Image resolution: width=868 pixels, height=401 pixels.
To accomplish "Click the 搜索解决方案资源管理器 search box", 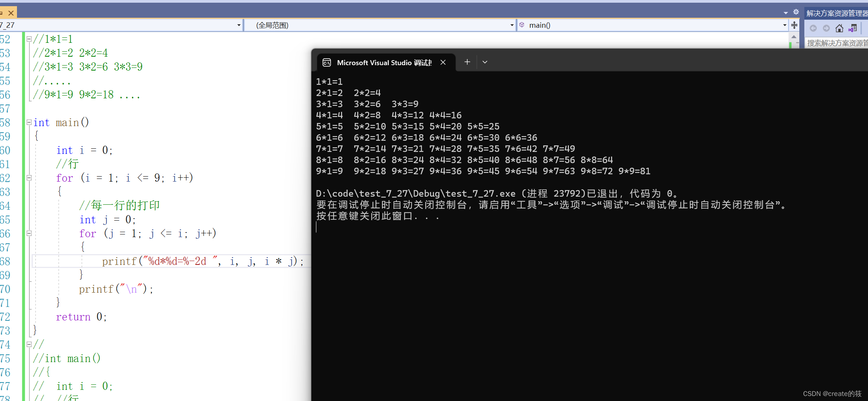I will 836,43.
